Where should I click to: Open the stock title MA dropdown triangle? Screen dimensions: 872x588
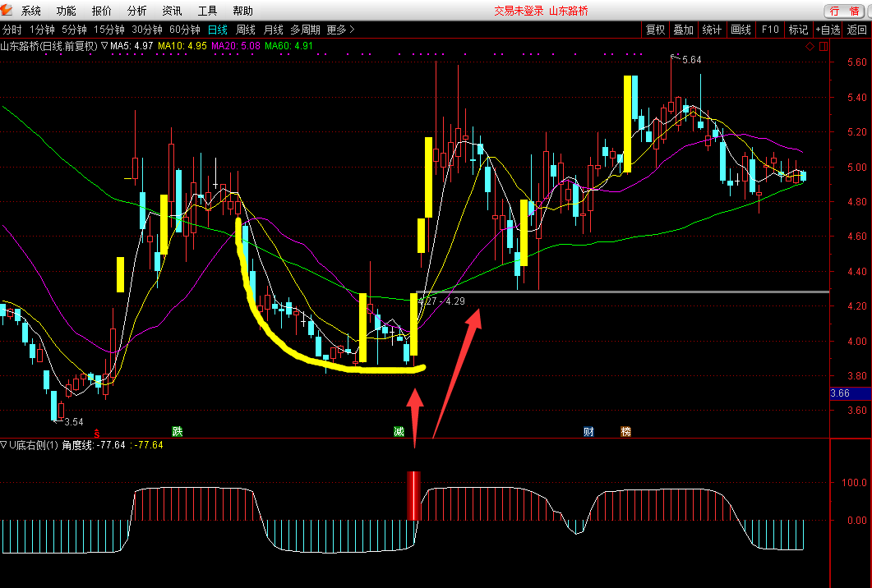tap(104, 45)
